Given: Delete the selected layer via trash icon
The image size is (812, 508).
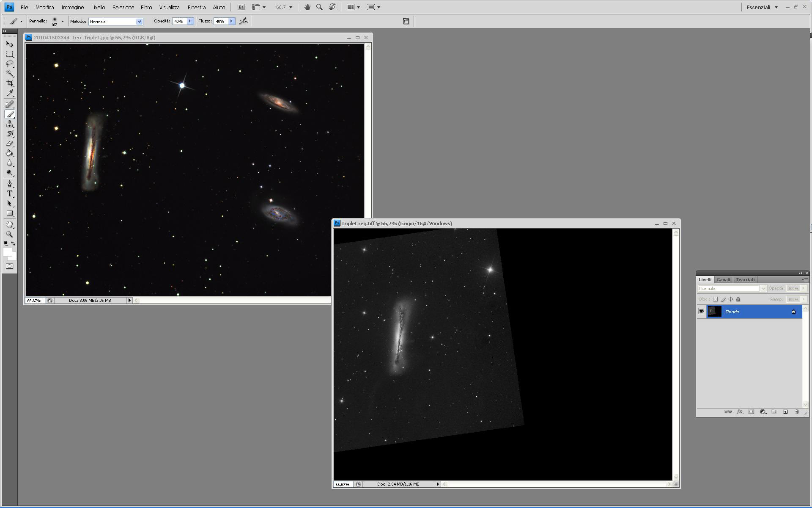Looking at the screenshot, I should click(797, 411).
